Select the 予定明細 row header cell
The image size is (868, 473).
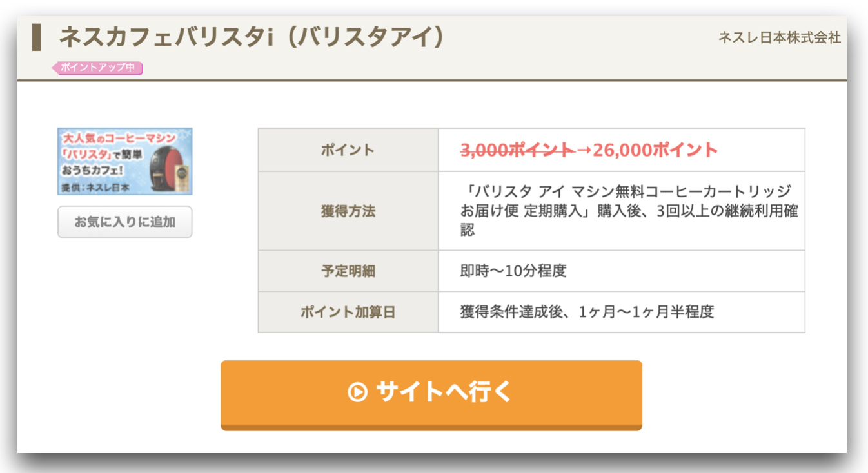click(x=348, y=271)
